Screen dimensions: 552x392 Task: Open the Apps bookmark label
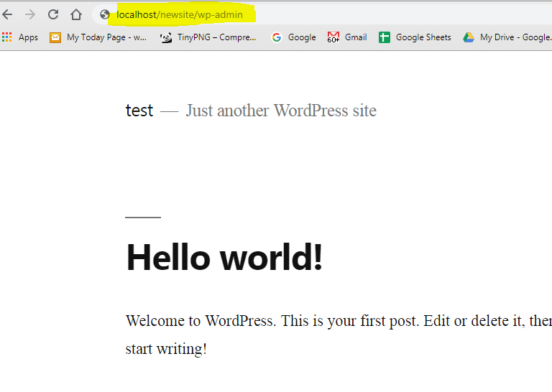point(28,37)
